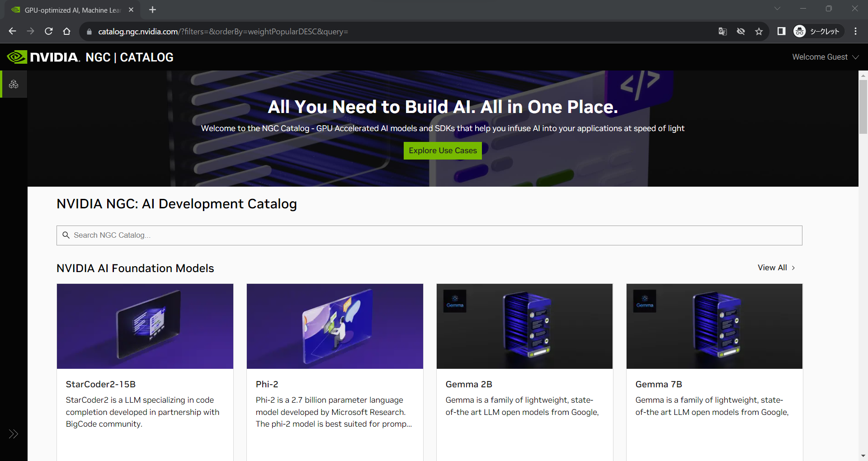This screenshot has height=461, width=868.
Task: Open the Phi-2 card image
Action: click(x=335, y=326)
